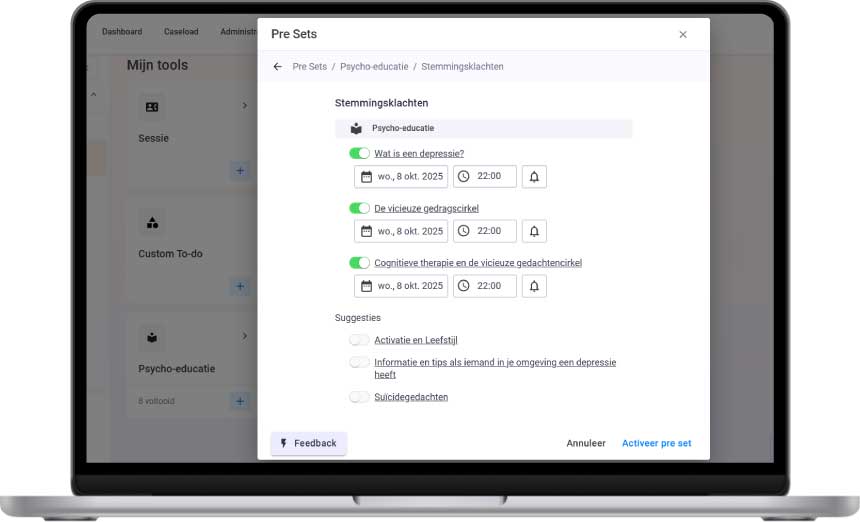Click the Sessie tool card icon

pos(152,107)
